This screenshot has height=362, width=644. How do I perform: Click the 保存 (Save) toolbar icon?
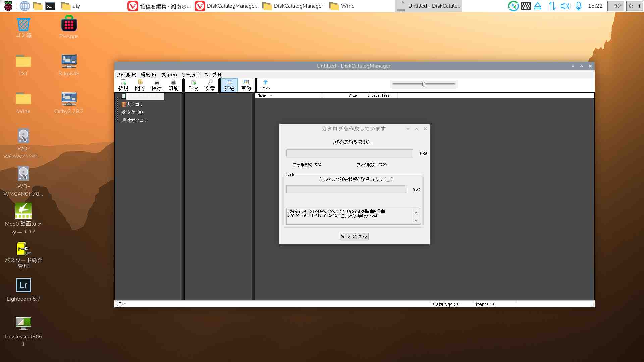[x=157, y=85]
